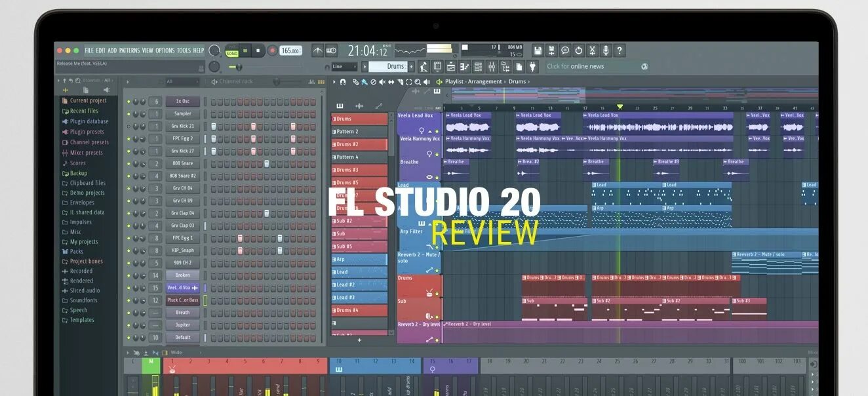
Task: Click the graph editor icon in Channel rack
Action: click(x=311, y=82)
